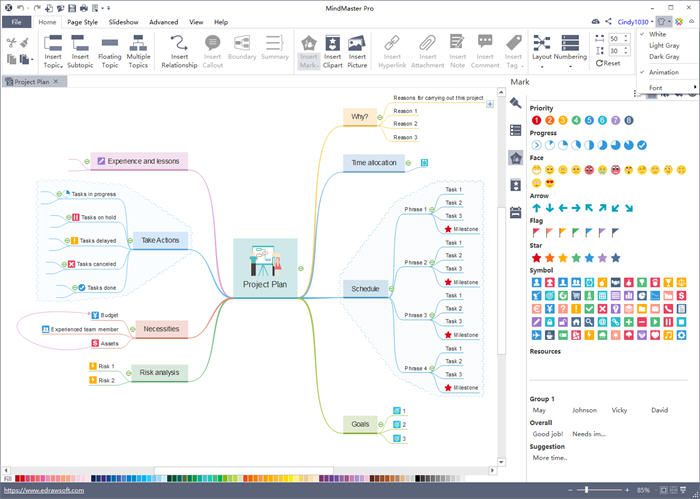Open the Format brush side panel icon
The width and height of the screenshot is (700, 499).
coord(516,103)
